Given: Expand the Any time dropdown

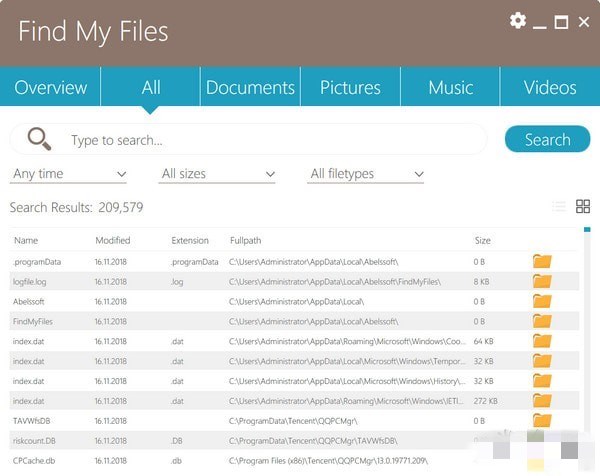Looking at the screenshot, I should pyautogui.click(x=69, y=174).
